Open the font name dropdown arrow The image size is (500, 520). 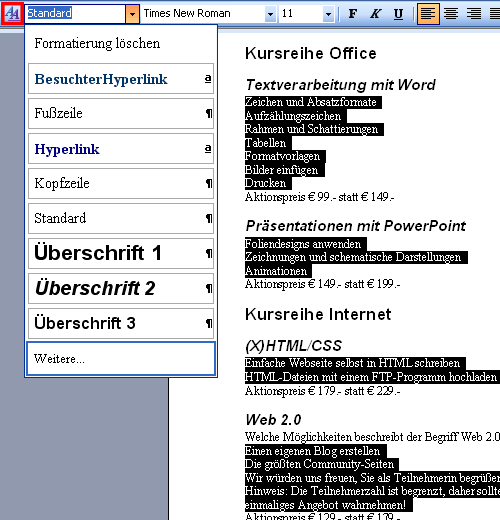(x=270, y=14)
